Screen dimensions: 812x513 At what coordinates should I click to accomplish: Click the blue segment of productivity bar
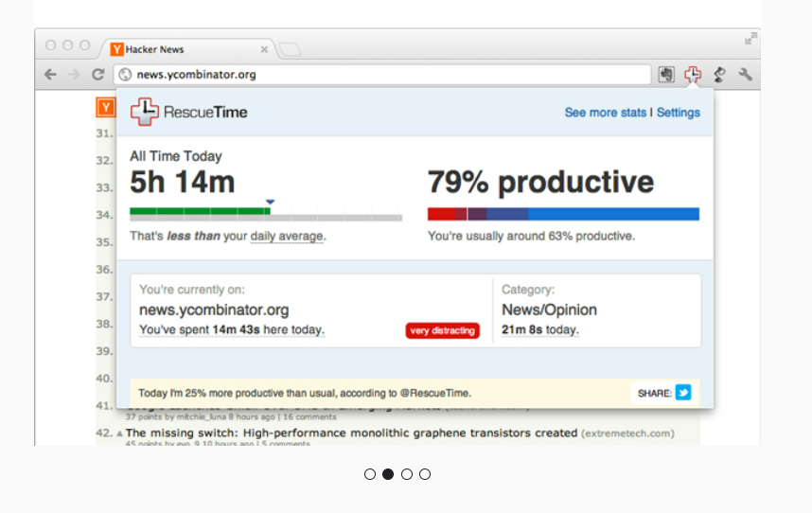[613, 214]
